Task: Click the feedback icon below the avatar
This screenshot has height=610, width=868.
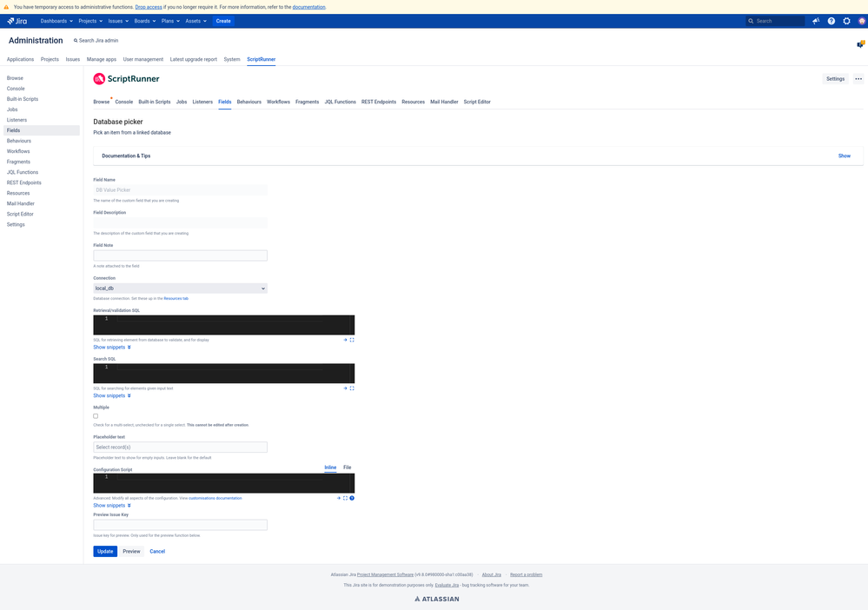Action: coord(861,44)
